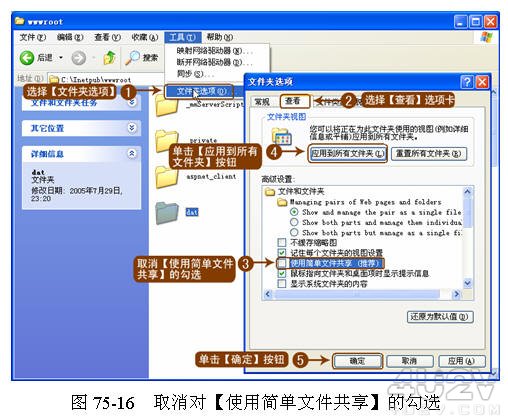Viewport: 508px width, 418px height.
Task: Select 文件夹选项 in the Tools menu
Action: pyautogui.click(x=205, y=91)
